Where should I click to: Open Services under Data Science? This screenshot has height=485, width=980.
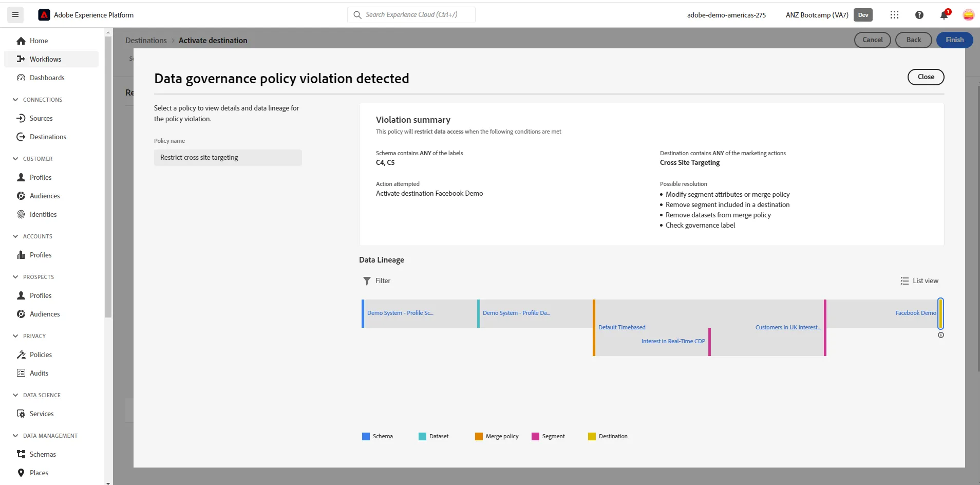[x=51, y=414]
